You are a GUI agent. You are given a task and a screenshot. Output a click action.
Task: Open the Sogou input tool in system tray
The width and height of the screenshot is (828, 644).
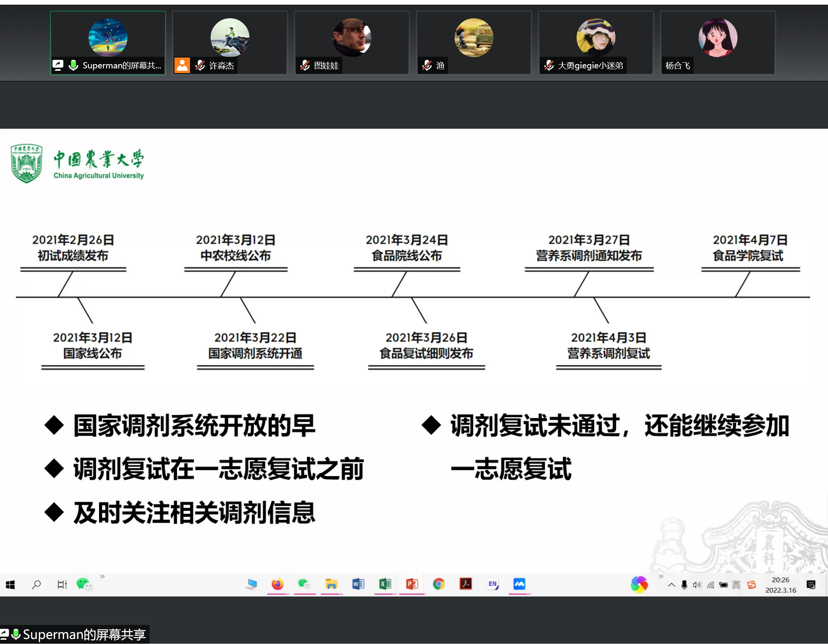coord(752,584)
